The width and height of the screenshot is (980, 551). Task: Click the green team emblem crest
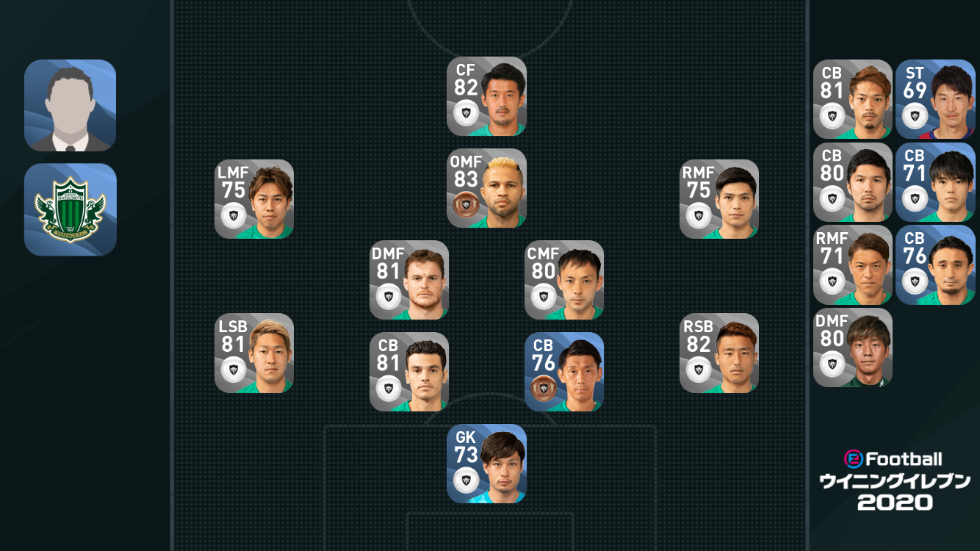click(x=71, y=209)
